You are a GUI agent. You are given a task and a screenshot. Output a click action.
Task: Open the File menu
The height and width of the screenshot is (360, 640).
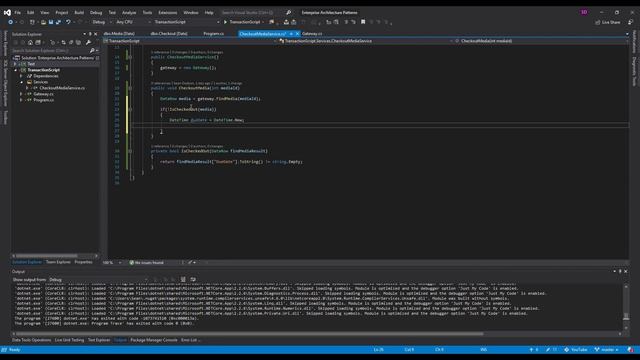pyautogui.click(x=18, y=13)
